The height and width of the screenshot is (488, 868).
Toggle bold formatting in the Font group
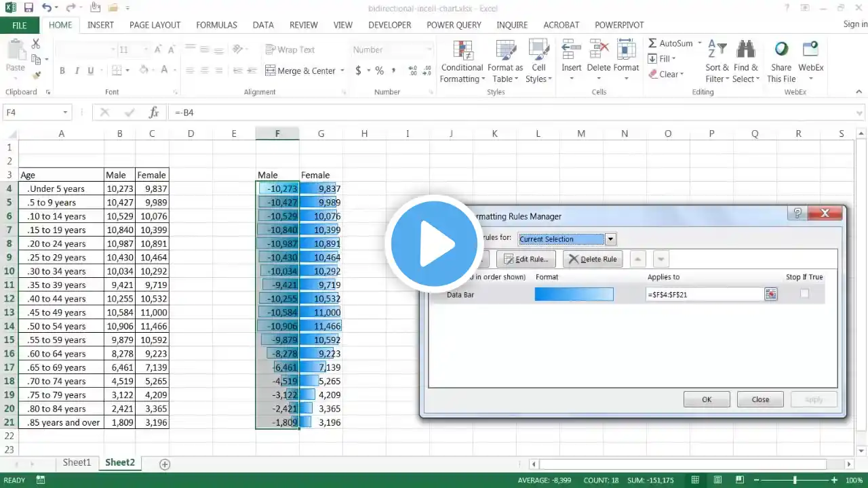coord(62,70)
